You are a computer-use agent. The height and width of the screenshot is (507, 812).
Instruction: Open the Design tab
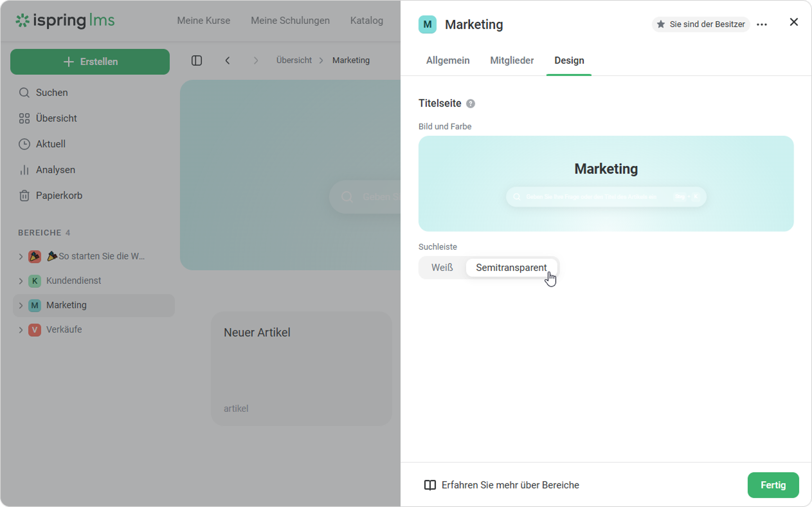pos(569,60)
